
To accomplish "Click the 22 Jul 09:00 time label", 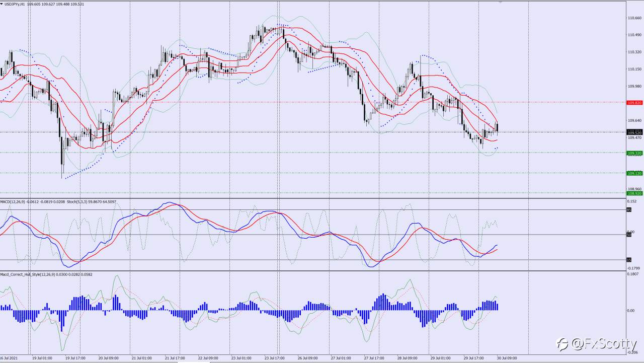I will pos(208,358).
